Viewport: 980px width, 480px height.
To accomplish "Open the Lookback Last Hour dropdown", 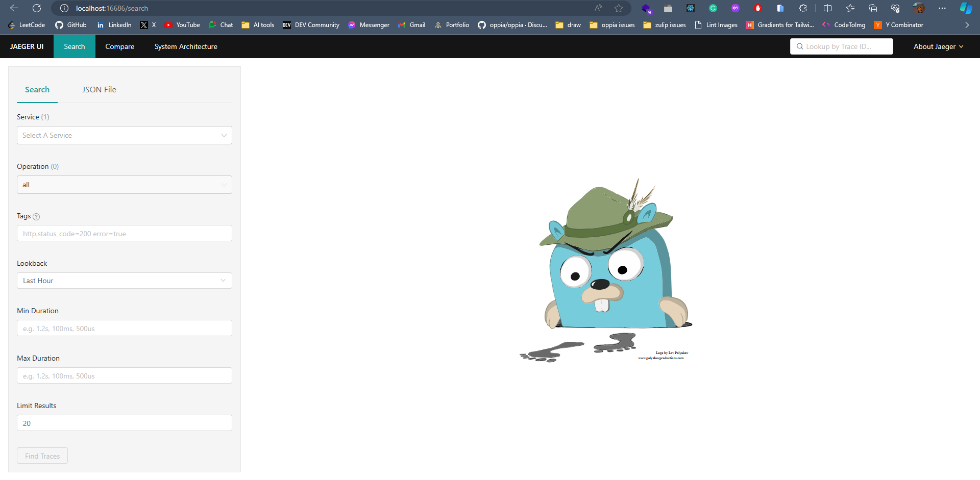I will (125, 281).
